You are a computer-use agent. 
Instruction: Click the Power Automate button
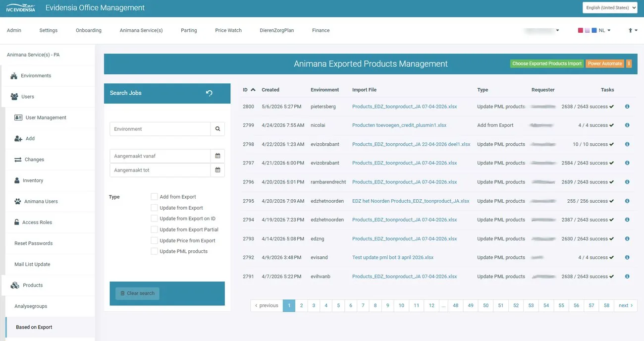tap(605, 63)
